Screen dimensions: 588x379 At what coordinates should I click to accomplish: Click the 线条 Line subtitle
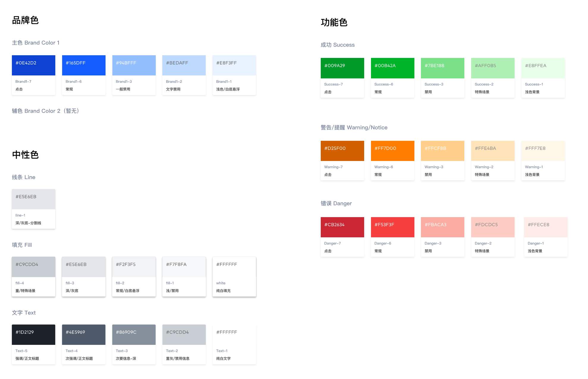pyautogui.click(x=23, y=177)
